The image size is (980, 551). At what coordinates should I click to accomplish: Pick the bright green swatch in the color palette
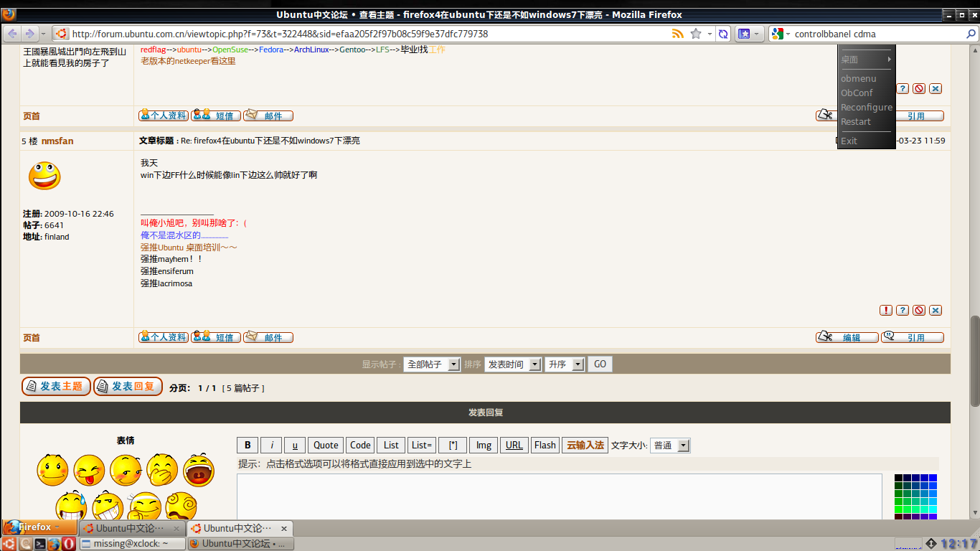(x=898, y=509)
